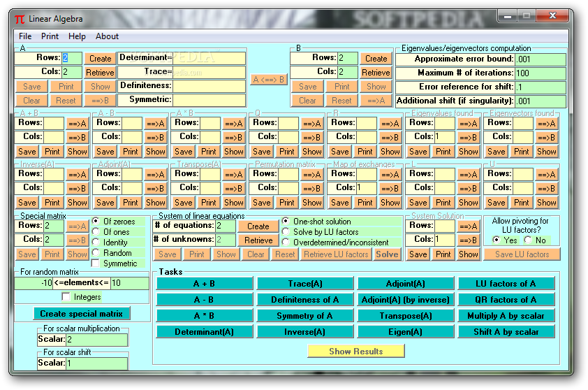Image resolution: width=588 pixels, height=390 pixels.
Task: Click Retrieve in matrix A panel
Action: tap(100, 73)
